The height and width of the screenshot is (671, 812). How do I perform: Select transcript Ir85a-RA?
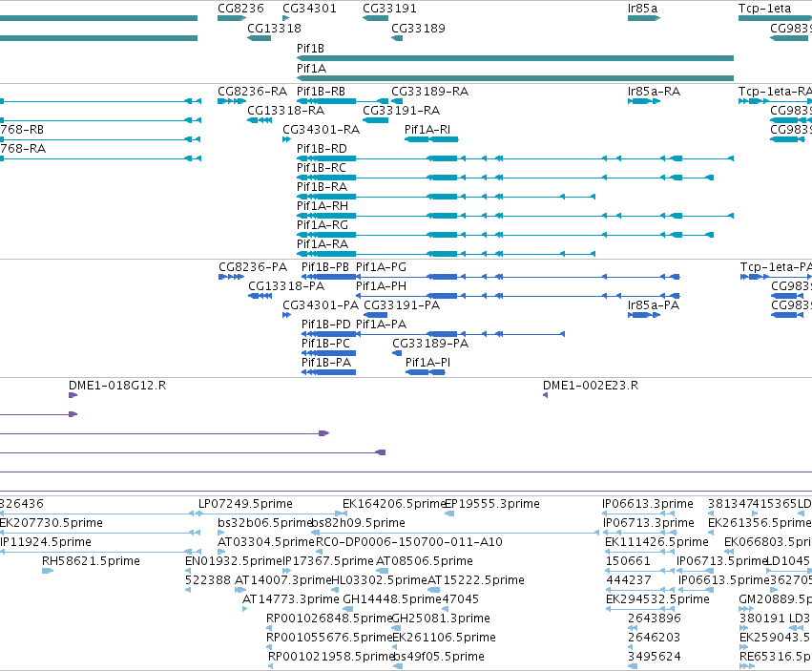[654, 92]
